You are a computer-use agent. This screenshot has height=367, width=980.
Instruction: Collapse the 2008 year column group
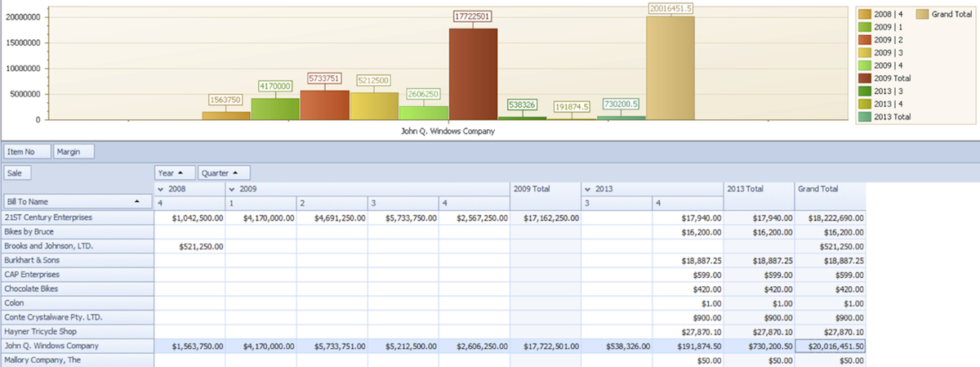coord(160,189)
